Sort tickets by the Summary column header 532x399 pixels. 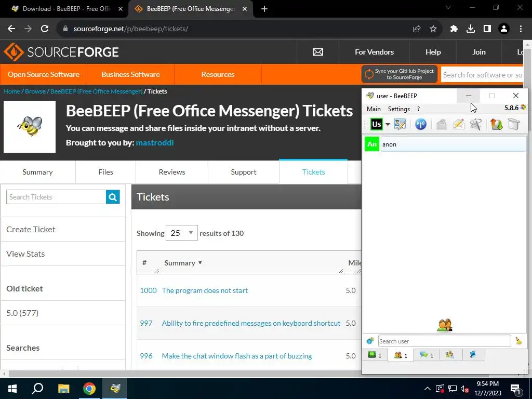[x=183, y=263]
